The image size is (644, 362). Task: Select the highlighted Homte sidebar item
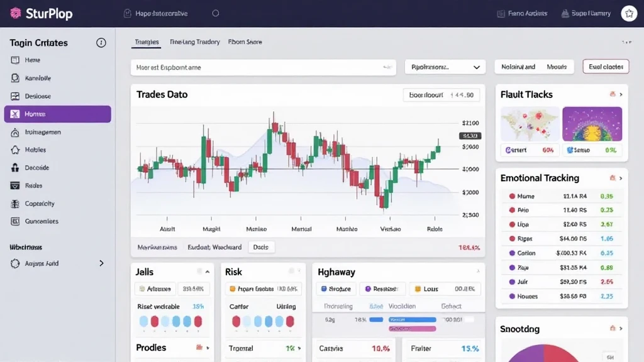(x=57, y=114)
